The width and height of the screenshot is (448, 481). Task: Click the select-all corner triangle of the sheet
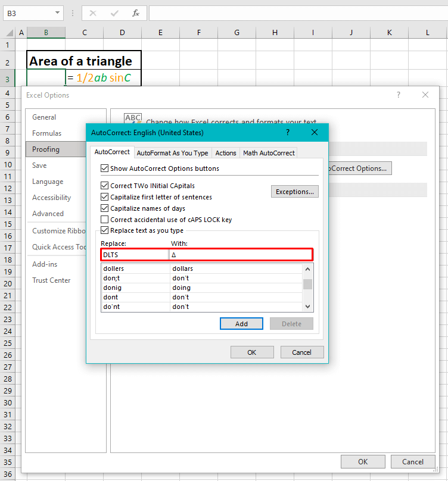tap(10, 33)
